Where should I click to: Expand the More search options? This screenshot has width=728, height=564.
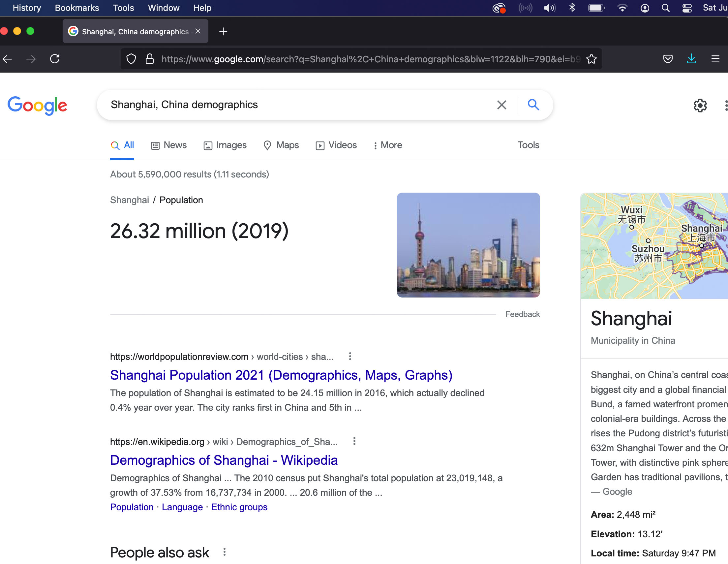[388, 145]
